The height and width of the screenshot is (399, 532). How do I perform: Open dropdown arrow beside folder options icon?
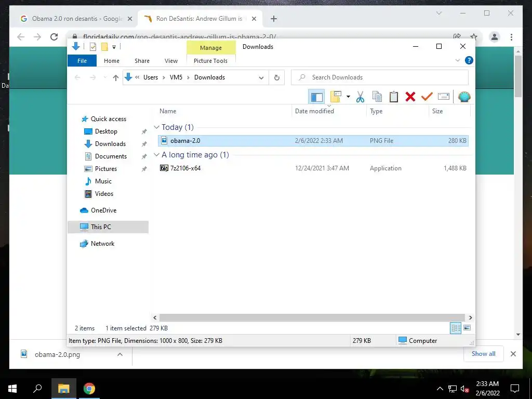[x=348, y=97]
